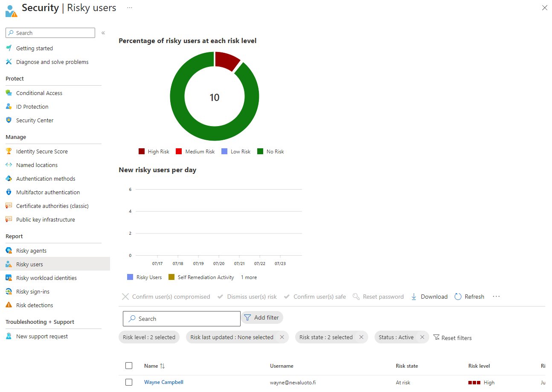Click Dismiss user(s) risk

click(x=247, y=297)
